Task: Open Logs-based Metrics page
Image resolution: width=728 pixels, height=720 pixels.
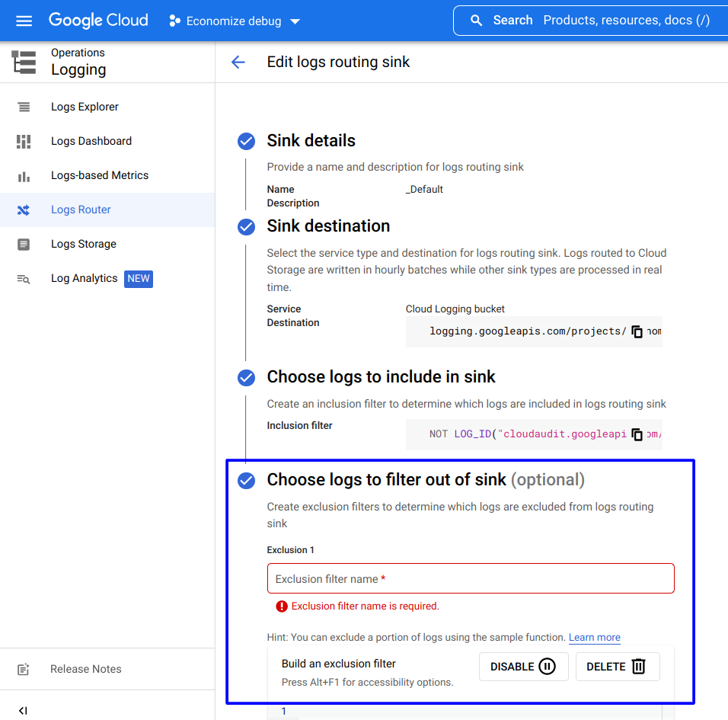Action: tap(107, 175)
